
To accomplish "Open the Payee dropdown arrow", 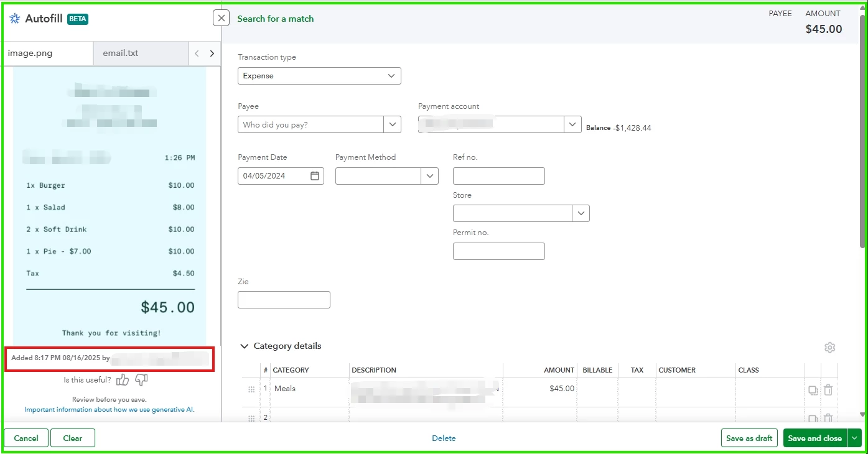I will point(393,124).
